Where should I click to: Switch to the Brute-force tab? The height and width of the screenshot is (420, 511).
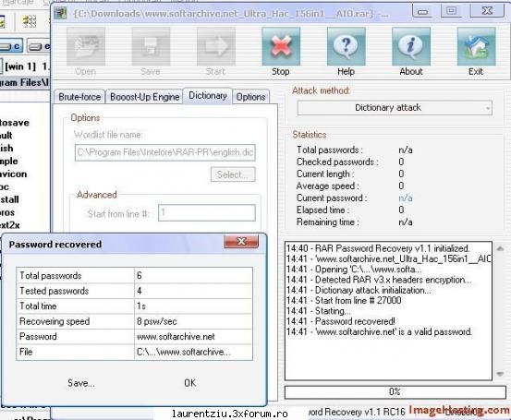point(79,97)
